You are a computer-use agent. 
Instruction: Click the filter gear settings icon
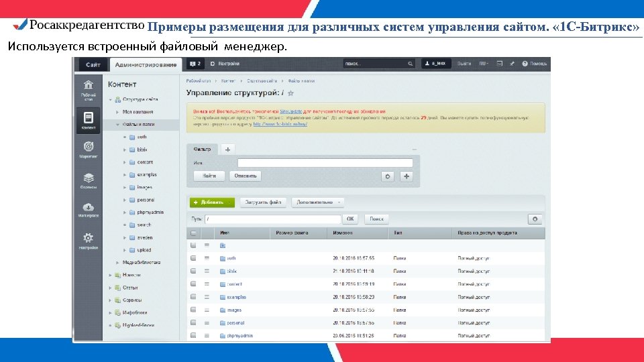[x=387, y=176]
